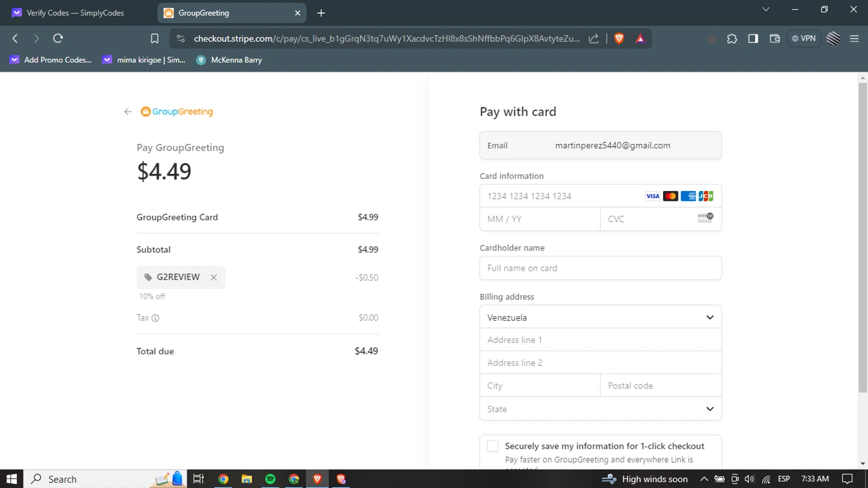Open the Leo striped icon in toolbar
Image resolution: width=868 pixels, height=488 pixels.
pos(833,38)
